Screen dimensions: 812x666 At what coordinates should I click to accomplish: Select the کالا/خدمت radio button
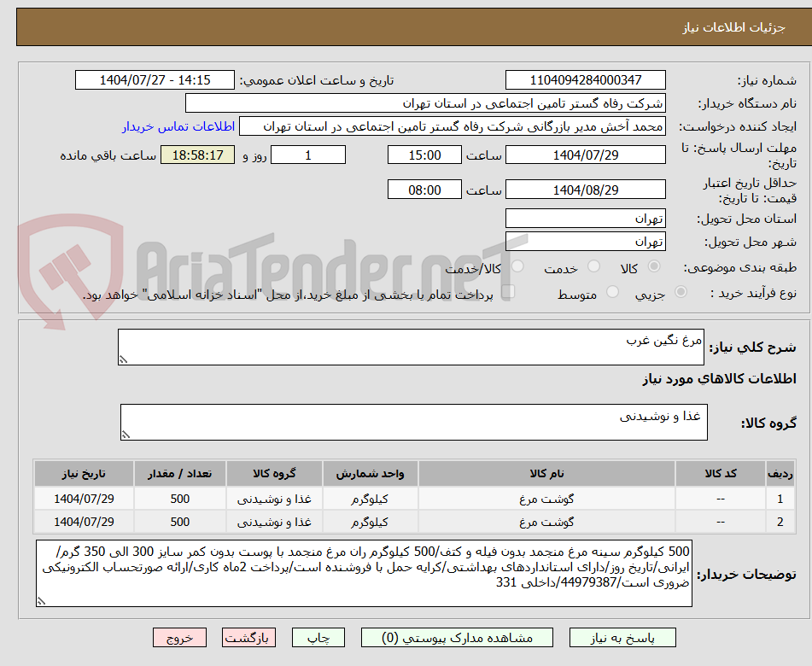[x=517, y=267]
